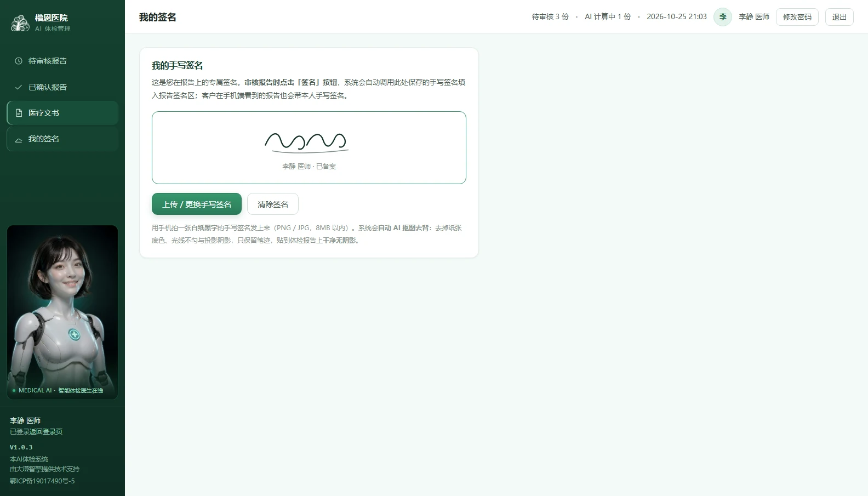This screenshot has height=496, width=868.
Task: Click the 2026-10-25 21:03 timestamp
Action: (677, 17)
